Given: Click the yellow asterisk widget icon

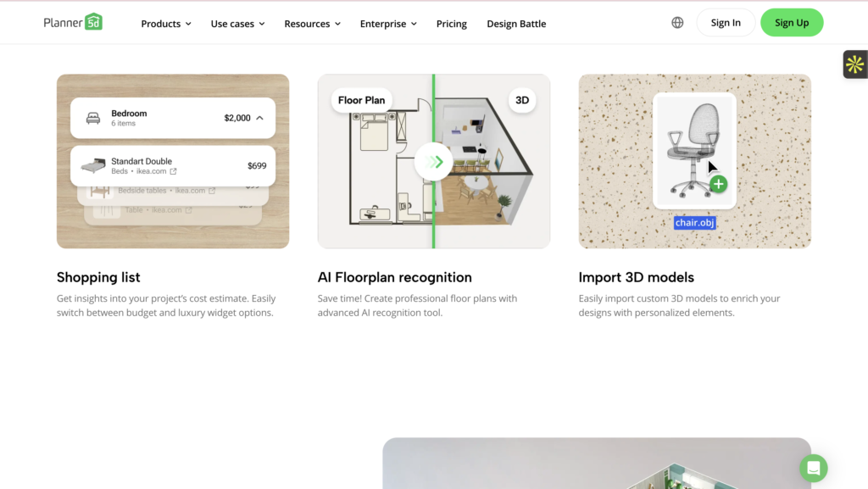Looking at the screenshot, I should coord(854,64).
